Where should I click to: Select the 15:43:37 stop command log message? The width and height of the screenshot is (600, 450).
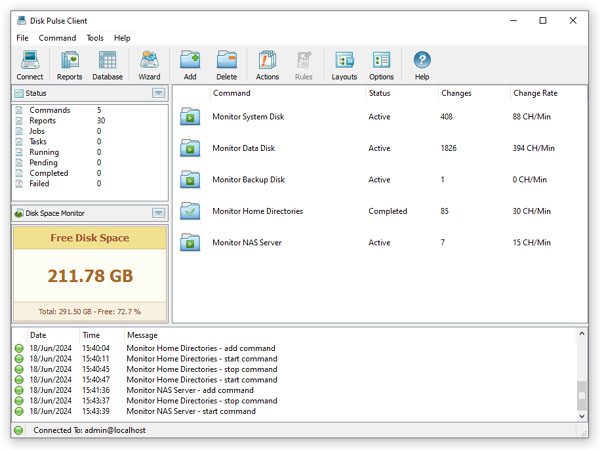202,401
